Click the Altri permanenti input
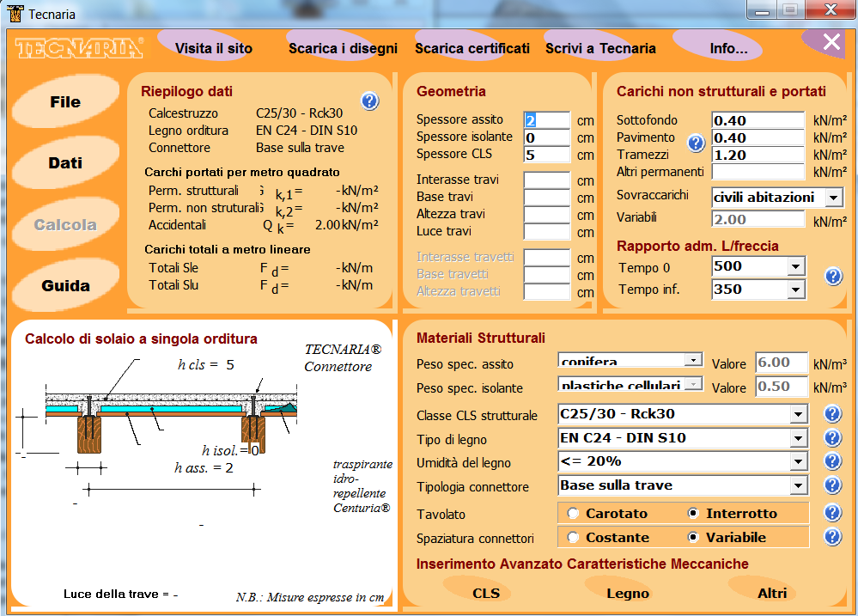Viewport: 858px width, 616px height. tap(758, 171)
